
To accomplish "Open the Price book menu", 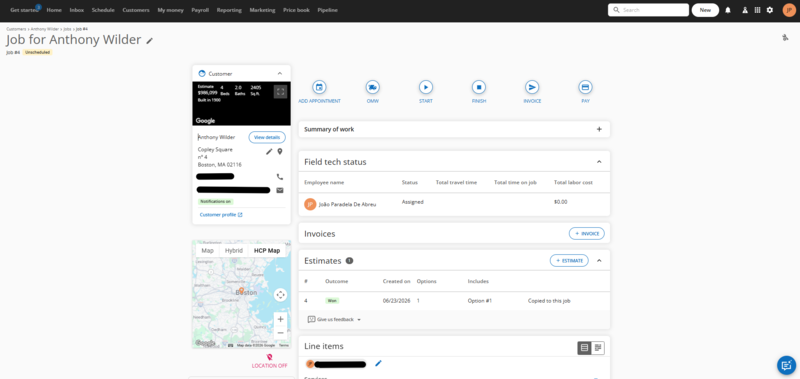I will (296, 10).
